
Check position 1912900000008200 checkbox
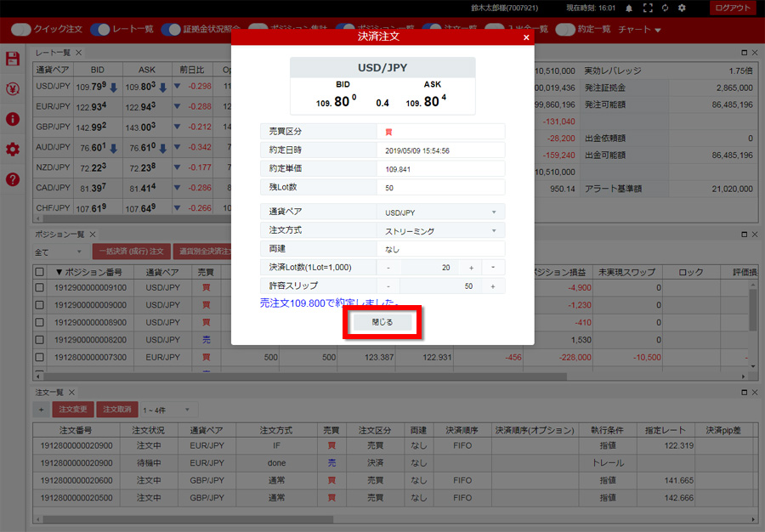coord(39,340)
